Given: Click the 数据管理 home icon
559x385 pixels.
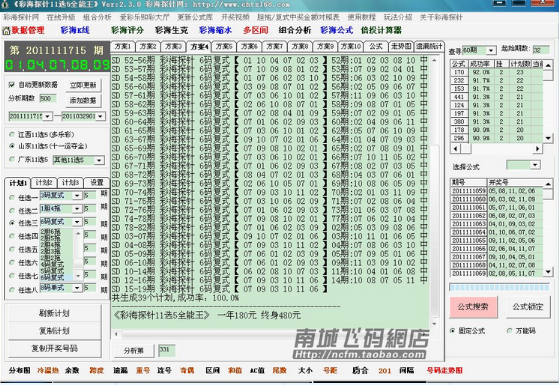Looking at the screenshot, I should point(6,31).
